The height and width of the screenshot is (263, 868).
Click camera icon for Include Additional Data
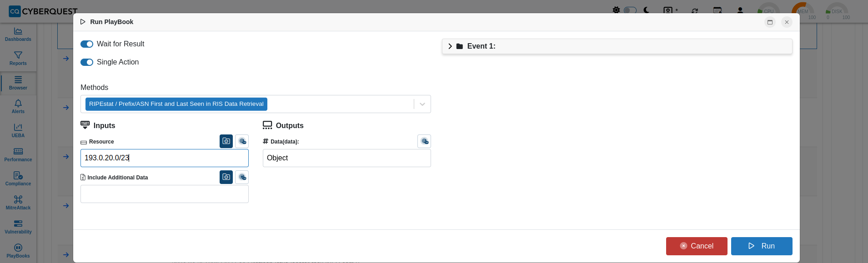coord(226,177)
